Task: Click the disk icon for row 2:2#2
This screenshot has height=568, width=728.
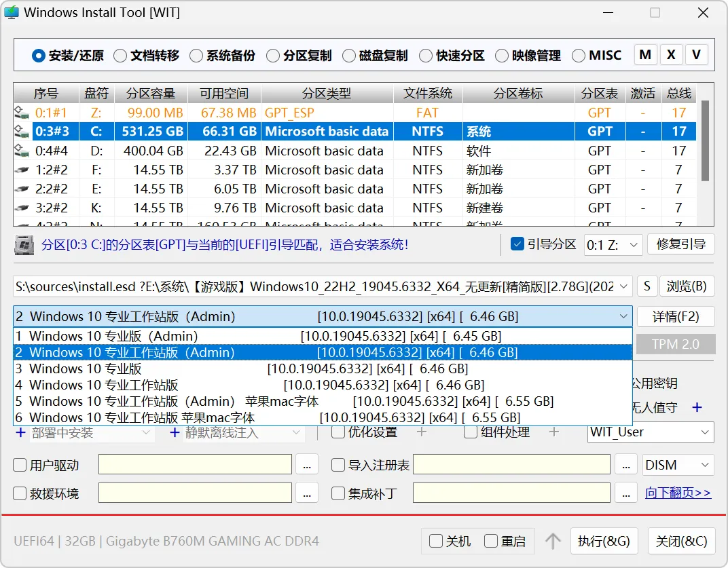Action: [21, 189]
